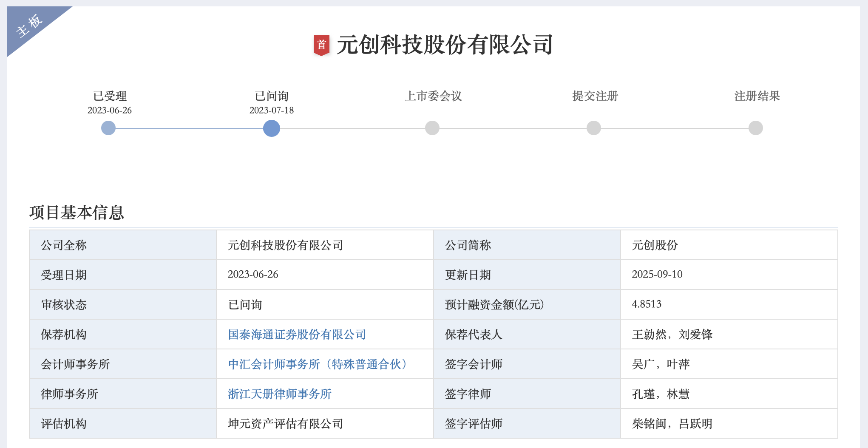
Task: Click the 签字会计师 row label
Action: [474, 364]
